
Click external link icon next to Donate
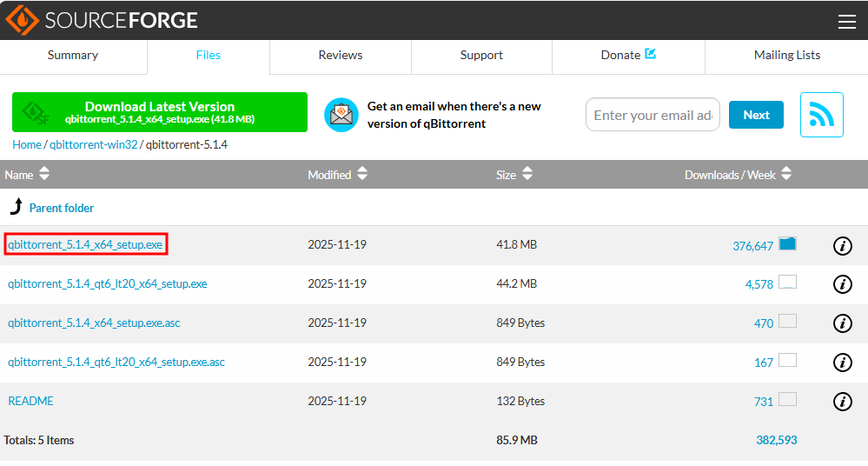click(x=651, y=54)
